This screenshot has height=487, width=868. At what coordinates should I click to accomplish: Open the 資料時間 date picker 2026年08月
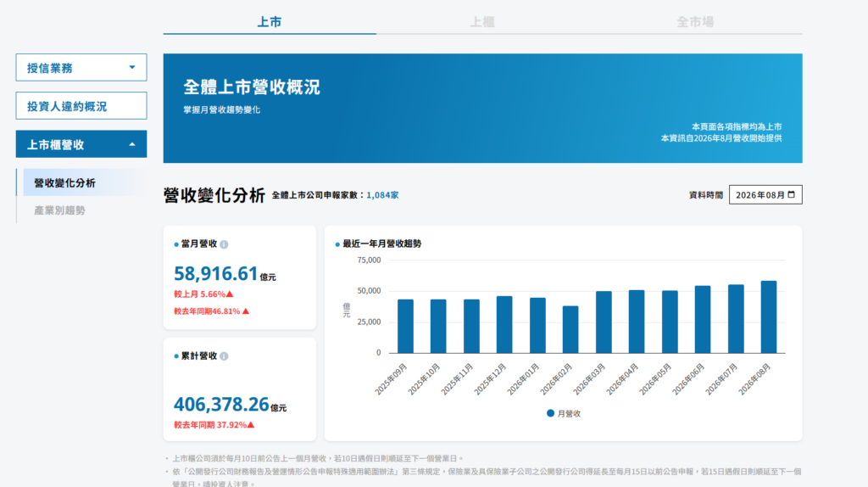tap(765, 195)
